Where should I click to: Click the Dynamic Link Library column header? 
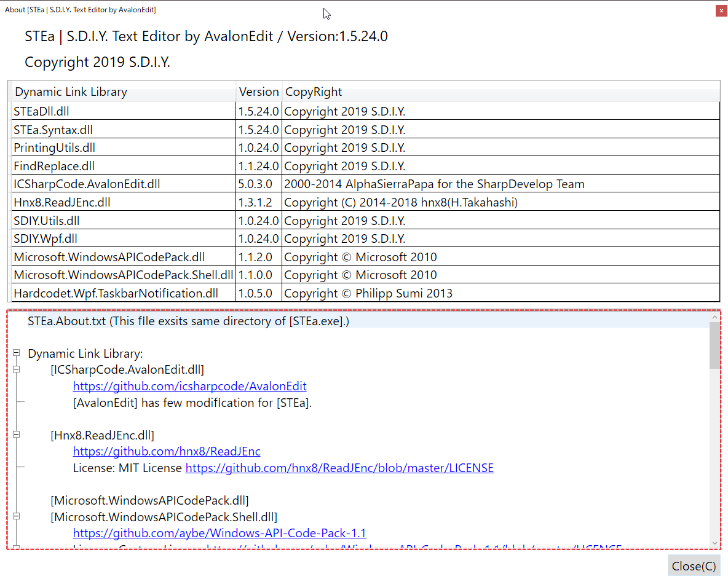tap(124, 92)
